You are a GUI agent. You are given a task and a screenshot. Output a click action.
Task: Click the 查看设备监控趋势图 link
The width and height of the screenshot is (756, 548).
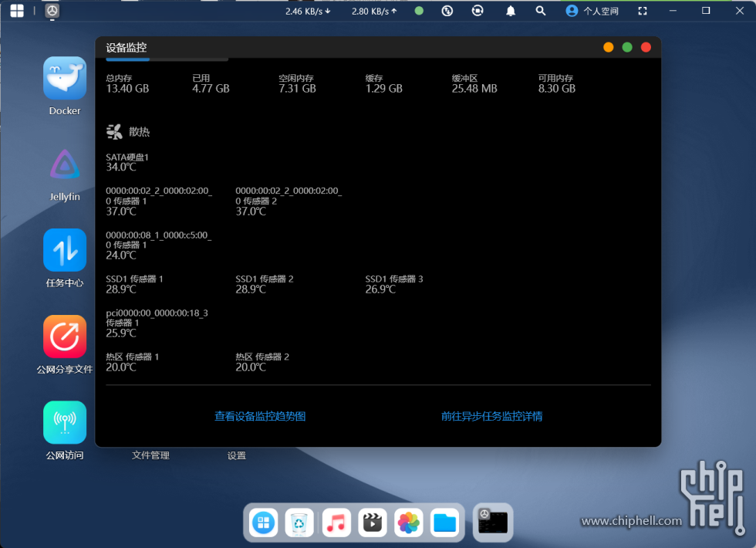tap(261, 416)
